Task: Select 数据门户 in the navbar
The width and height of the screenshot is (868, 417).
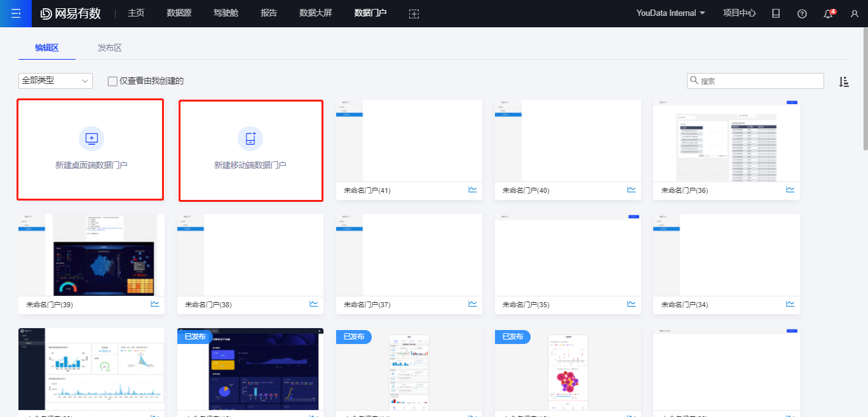Action: click(x=370, y=13)
